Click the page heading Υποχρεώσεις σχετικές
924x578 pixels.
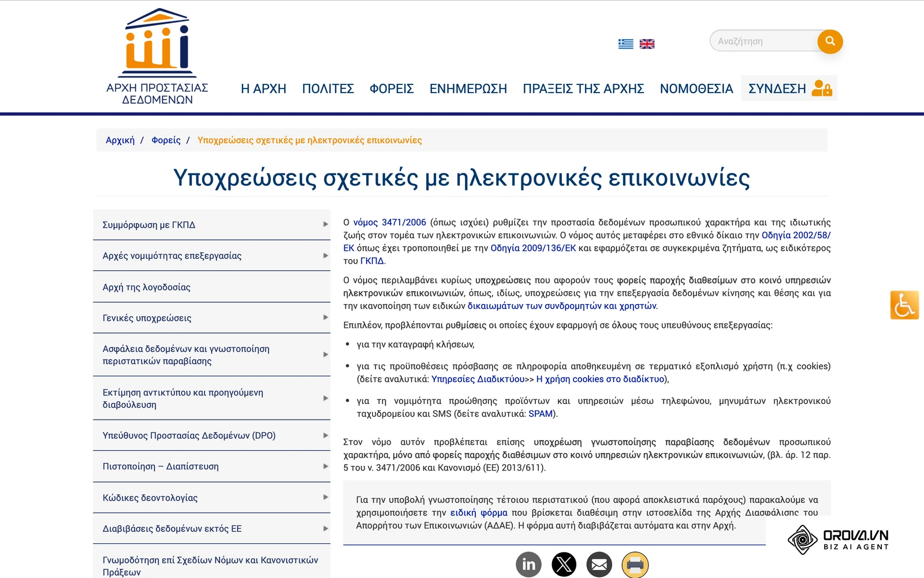(x=461, y=178)
